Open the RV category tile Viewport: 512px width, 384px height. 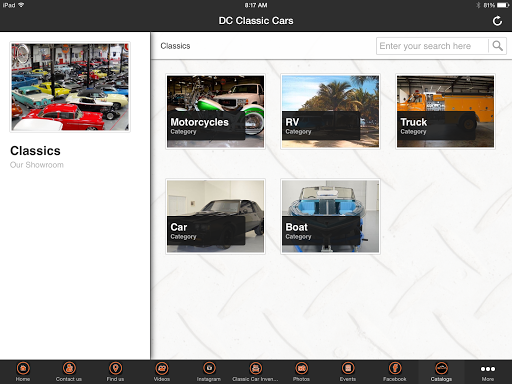coord(330,111)
